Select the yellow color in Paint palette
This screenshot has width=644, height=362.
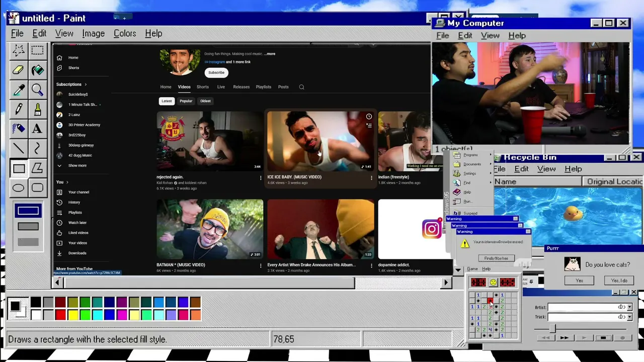point(72,315)
